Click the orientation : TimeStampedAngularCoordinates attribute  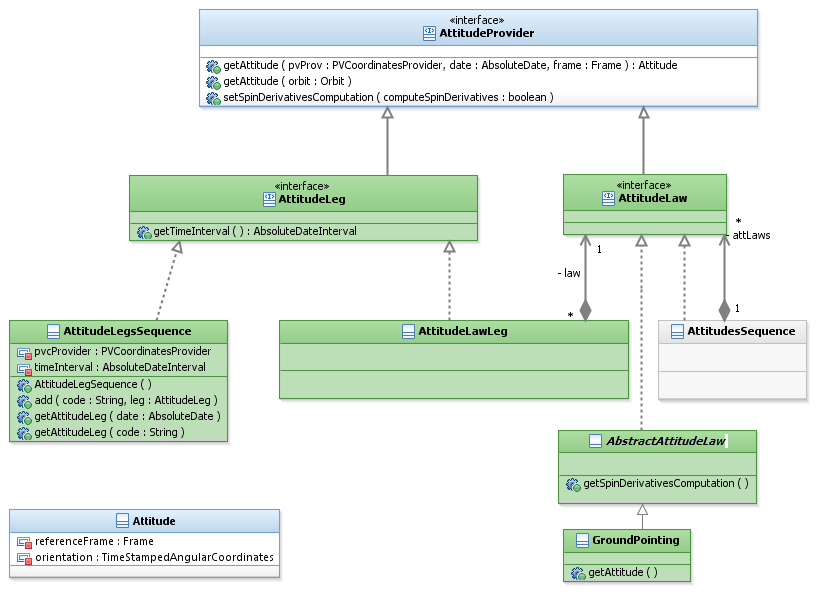154,558
